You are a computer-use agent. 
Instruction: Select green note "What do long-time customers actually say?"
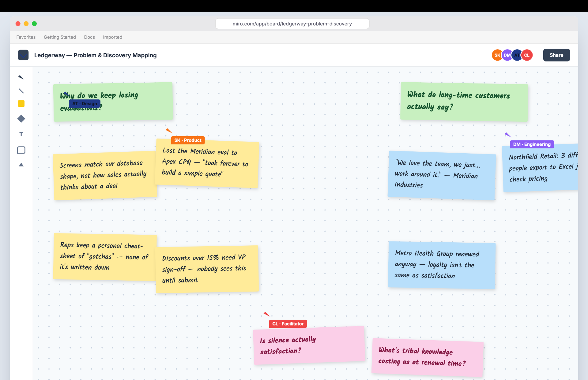click(x=464, y=102)
